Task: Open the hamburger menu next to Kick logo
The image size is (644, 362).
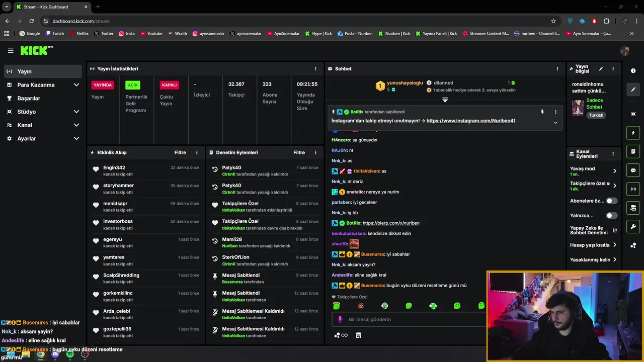Action: coord(11,51)
